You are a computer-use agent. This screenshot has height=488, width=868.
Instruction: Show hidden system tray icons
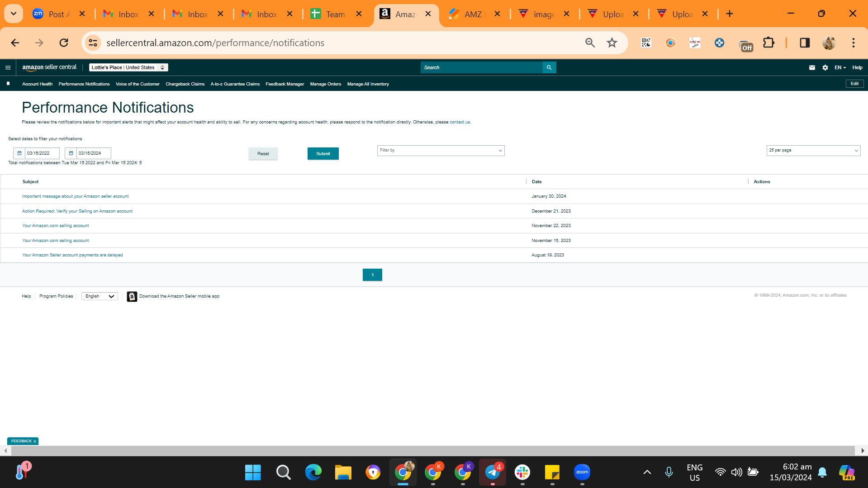point(647,472)
